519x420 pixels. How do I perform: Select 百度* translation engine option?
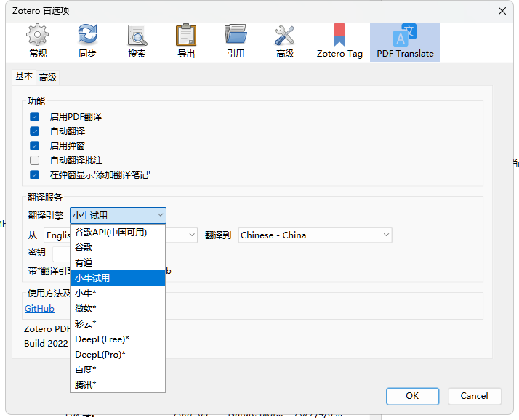click(118, 370)
